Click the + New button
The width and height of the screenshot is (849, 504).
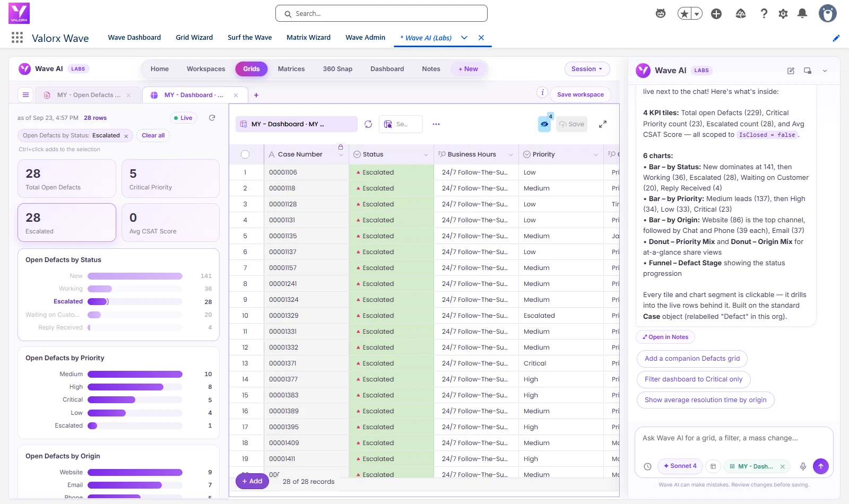coord(468,69)
